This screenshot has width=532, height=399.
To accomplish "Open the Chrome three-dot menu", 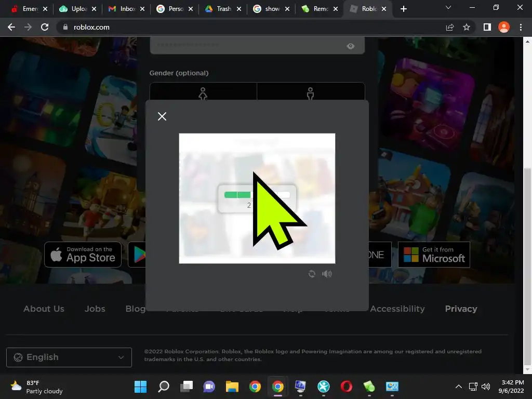I will coord(521,27).
